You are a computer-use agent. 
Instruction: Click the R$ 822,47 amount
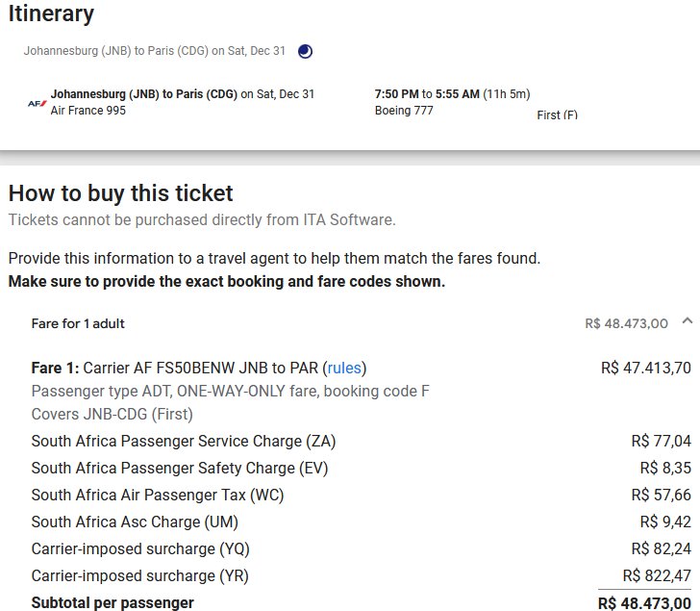click(657, 575)
